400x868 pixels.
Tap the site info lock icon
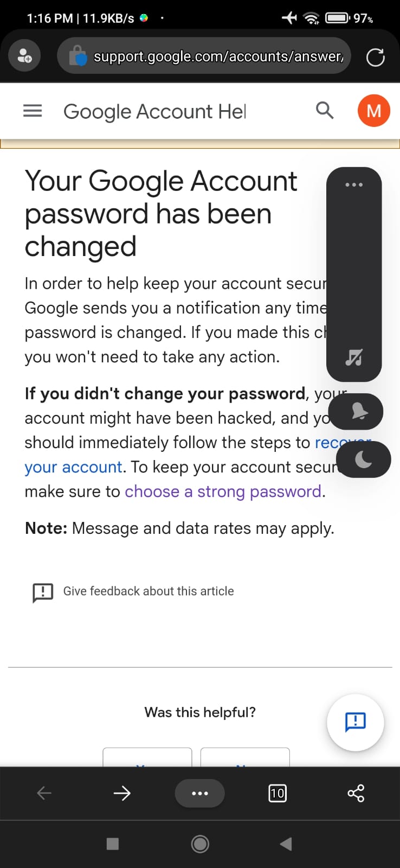click(78, 56)
